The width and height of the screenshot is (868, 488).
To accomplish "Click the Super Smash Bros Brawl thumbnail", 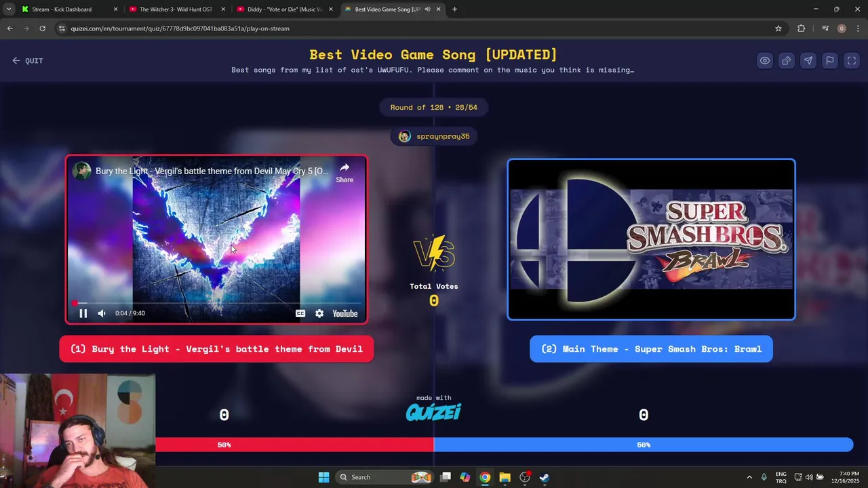I will [651, 239].
